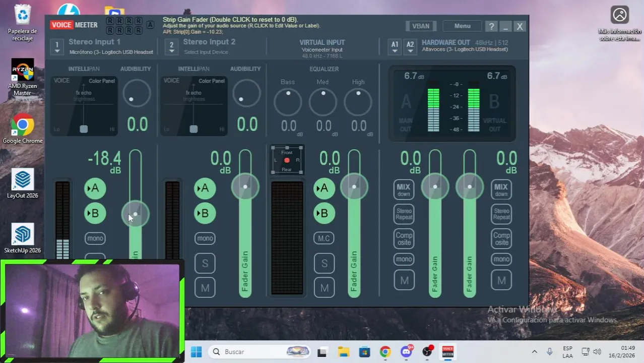The width and height of the screenshot is (644, 363).
Task: Toggle A bus routing on Virtual Input
Action: click(x=324, y=189)
